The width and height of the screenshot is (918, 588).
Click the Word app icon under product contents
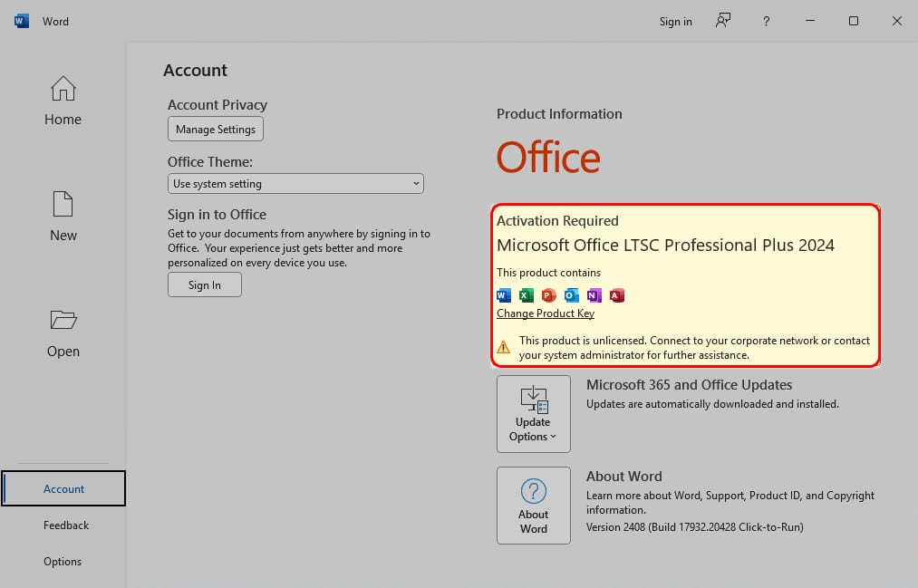pyautogui.click(x=504, y=295)
